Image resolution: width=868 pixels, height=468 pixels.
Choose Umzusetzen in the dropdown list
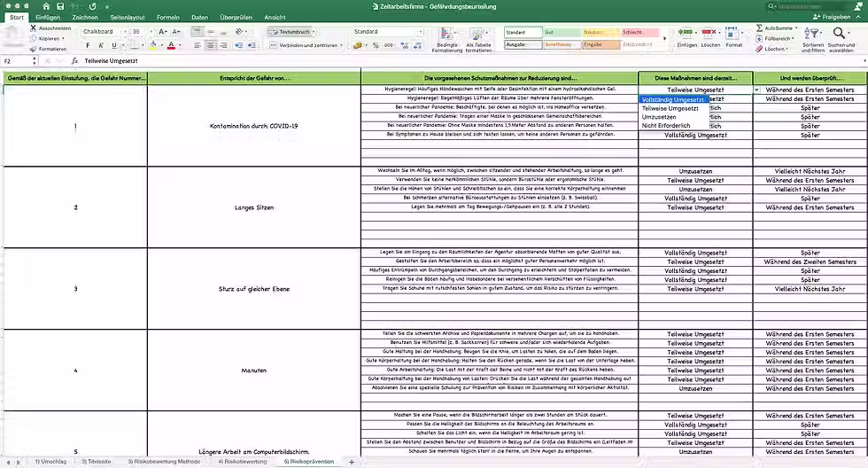coord(674,117)
